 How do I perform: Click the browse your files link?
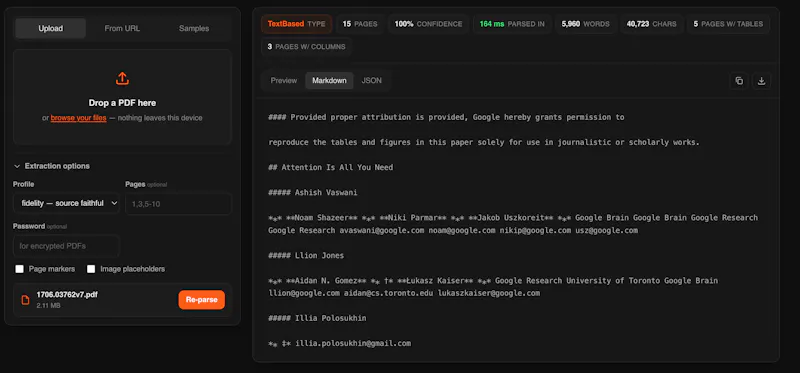pyautogui.click(x=79, y=118)
